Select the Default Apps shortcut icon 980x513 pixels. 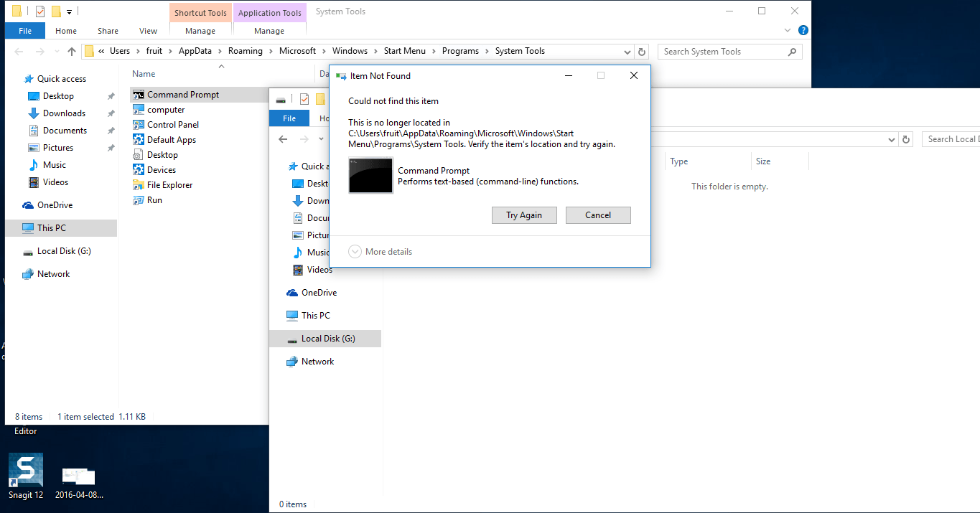139,140
